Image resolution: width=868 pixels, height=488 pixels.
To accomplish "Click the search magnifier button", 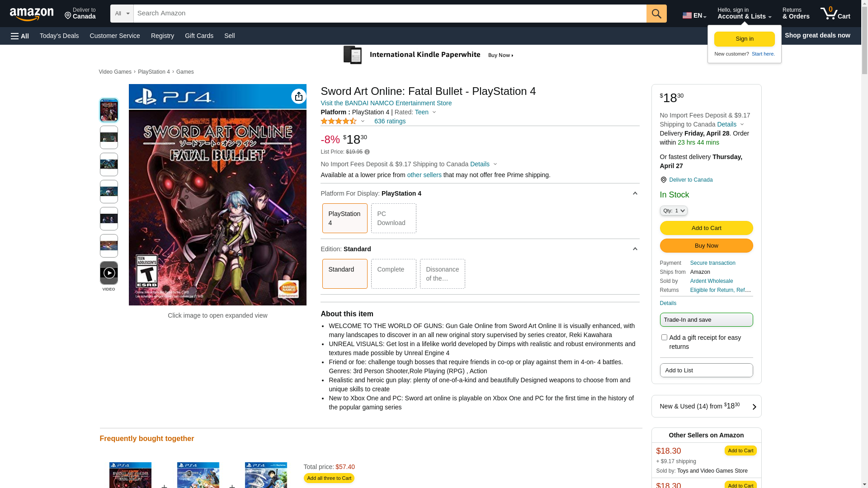I will [x=656, y=14].
